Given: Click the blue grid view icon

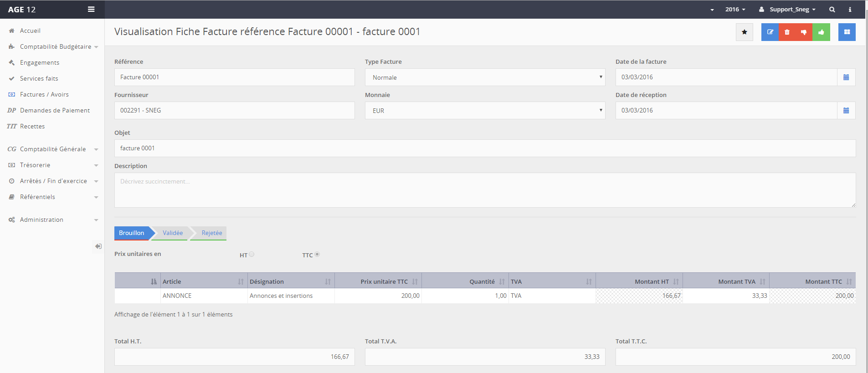Looking at the screenshot, I should point(847,32).
